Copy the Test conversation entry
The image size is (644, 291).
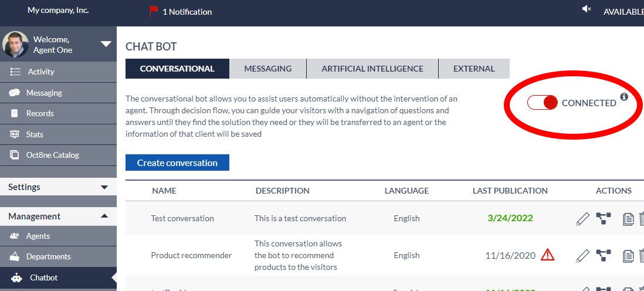click(x=628, y=219)
